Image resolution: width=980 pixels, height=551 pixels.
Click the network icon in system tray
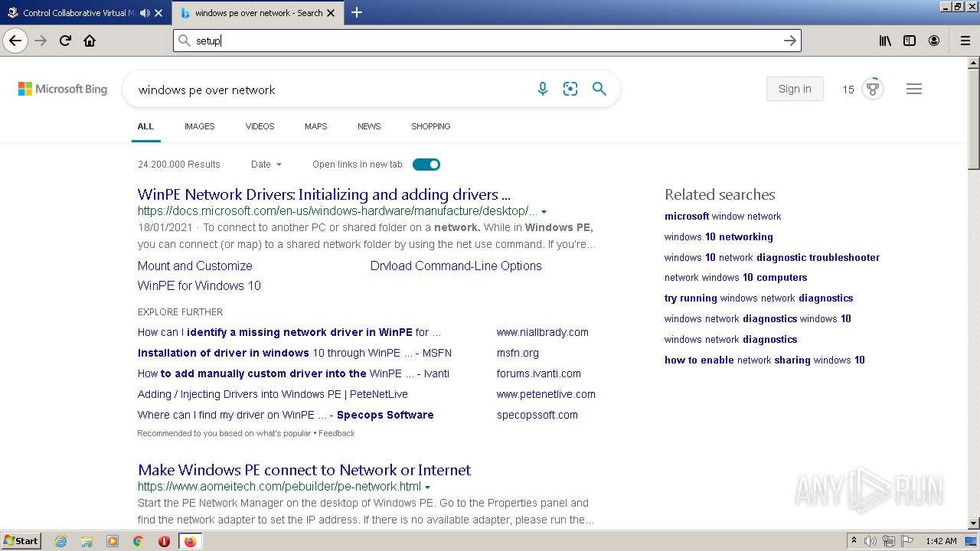pos(889,541)
